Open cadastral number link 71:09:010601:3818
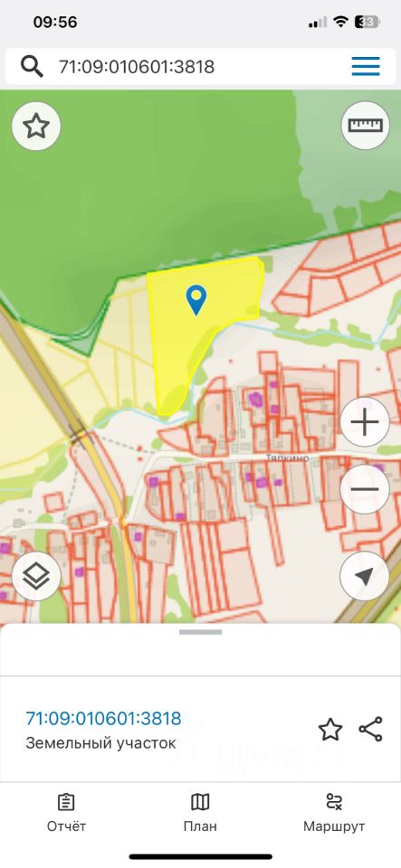The height and width of the screenshot is (868, 401). click(103, 719)
